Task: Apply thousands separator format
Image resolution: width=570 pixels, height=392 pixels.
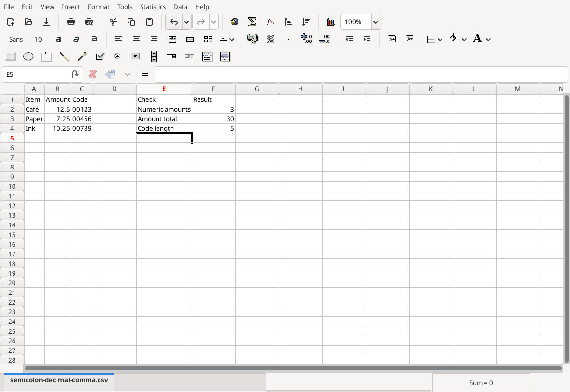Action: coord(289,39)
